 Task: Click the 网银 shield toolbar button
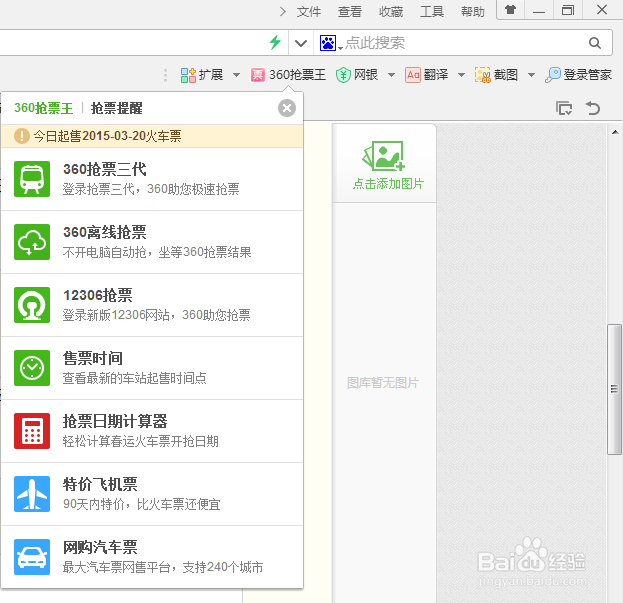pos(356,75)
